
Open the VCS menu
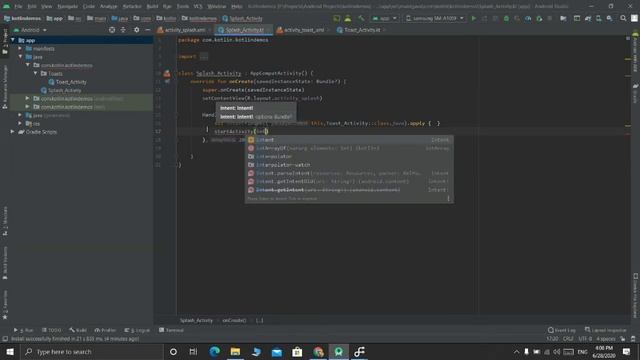tap(198, 7)
